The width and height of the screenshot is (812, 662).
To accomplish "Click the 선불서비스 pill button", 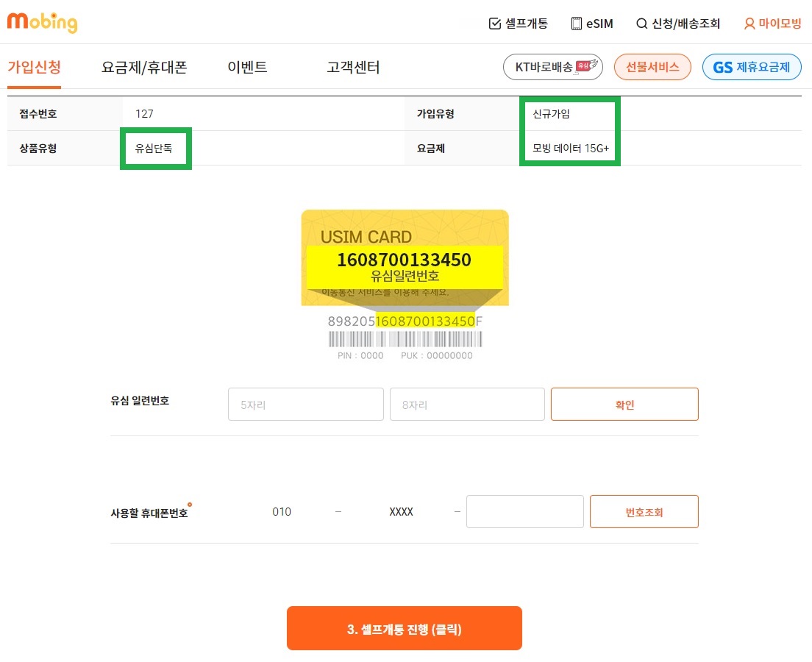I will coord(652,67).
